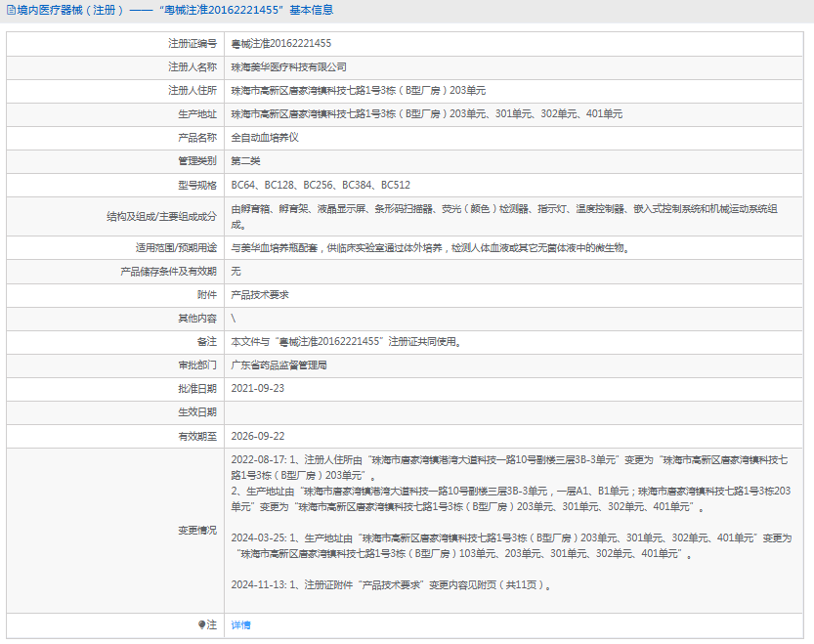This screenshot has width=814, height=644.
Task: Click the 备注 label
Action: pos(206,342)
